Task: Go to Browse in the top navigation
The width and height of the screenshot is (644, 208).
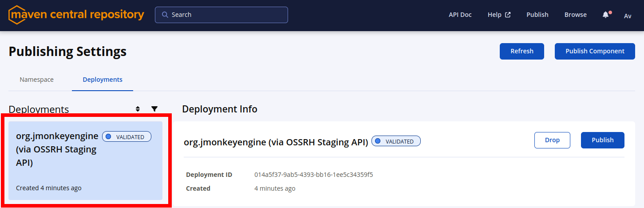Action: pos(575,15)
